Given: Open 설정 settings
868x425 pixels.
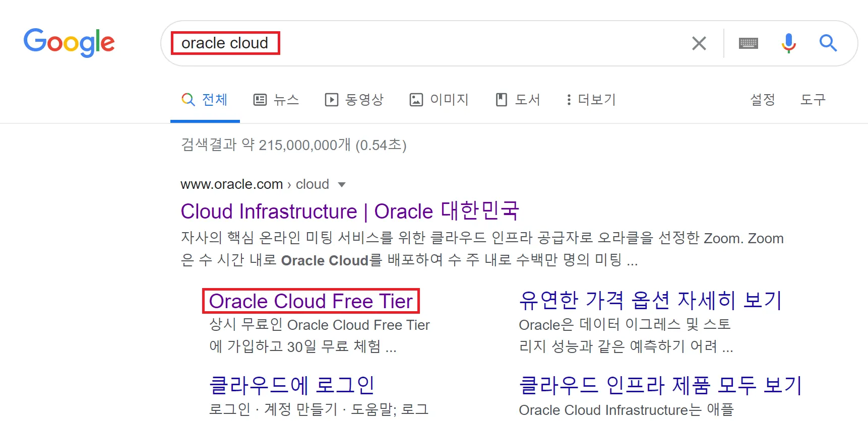Looking at the screenshot, I should pyautogui.click(x=763, y=100).
